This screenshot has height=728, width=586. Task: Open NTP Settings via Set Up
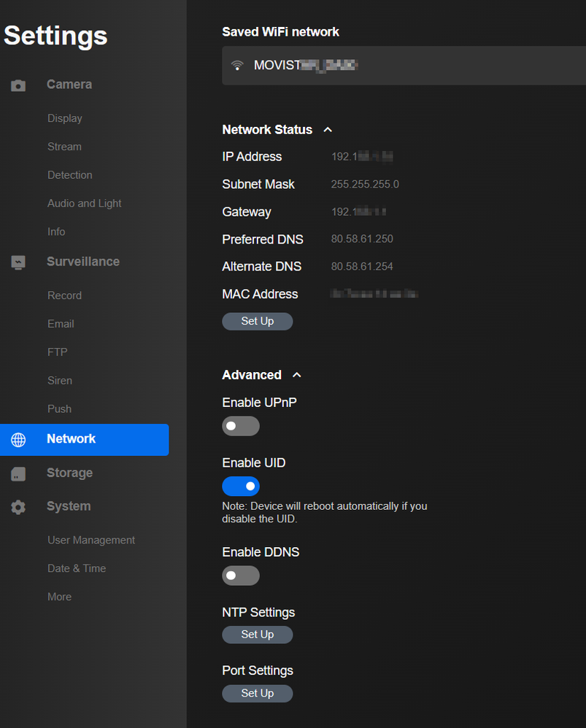coord(257,635)
